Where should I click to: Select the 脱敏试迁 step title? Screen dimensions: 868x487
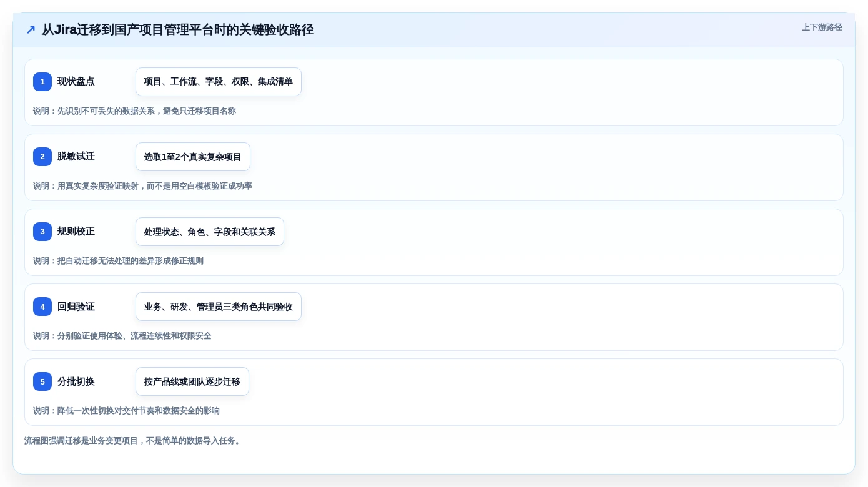click(x=76, y=157)
